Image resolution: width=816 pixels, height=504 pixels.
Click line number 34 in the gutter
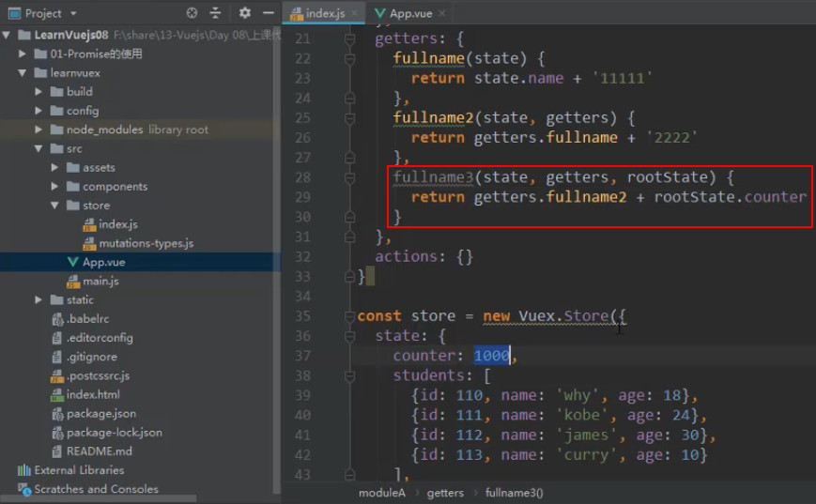(x=302, y=297)
